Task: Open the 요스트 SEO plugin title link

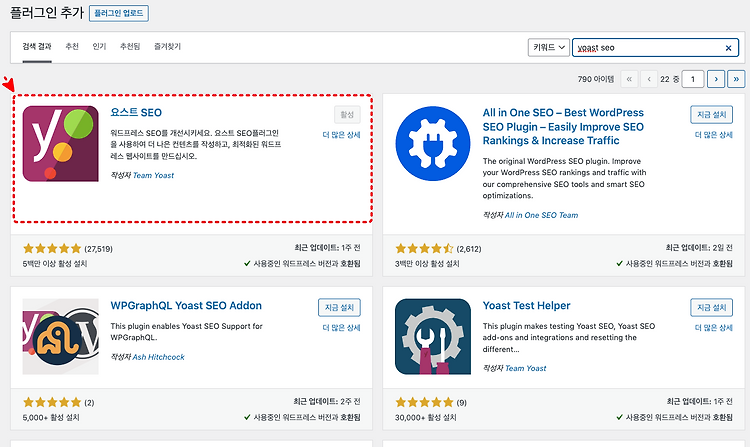Action: pos(136,112)
